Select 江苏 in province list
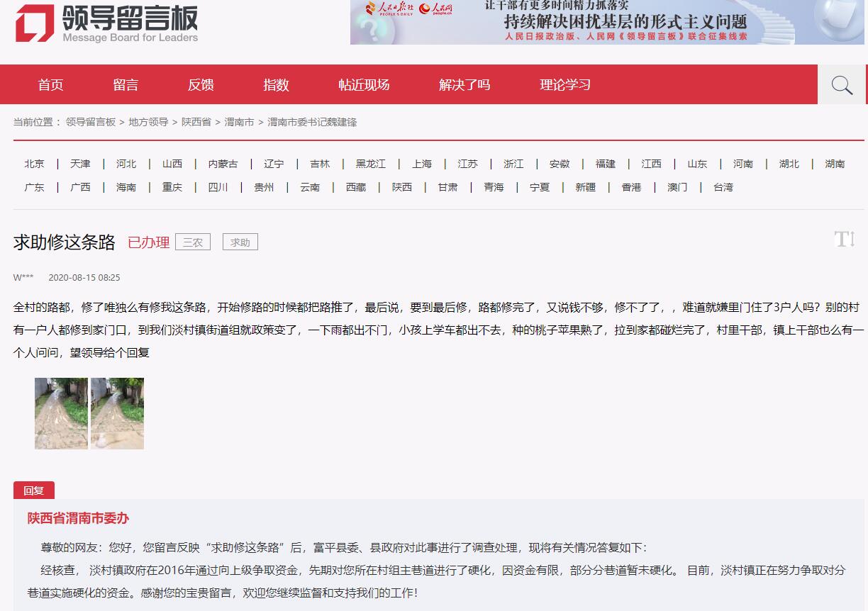The height and width of the screenshot is (611, 868). tap(468, 164)
